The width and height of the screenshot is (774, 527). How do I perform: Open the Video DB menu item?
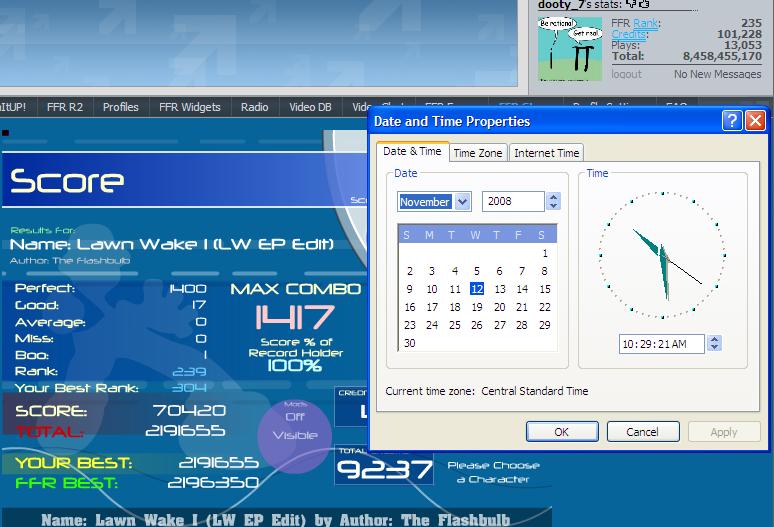[310, 107]
